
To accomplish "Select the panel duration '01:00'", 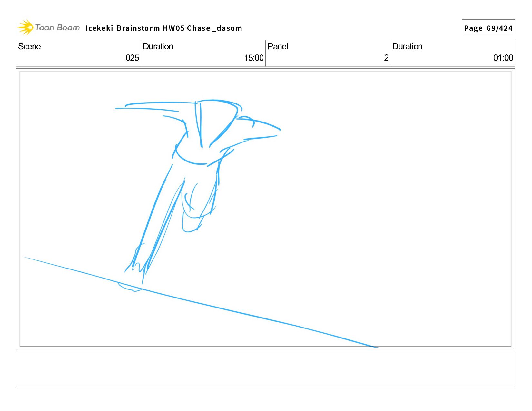I will click(503, 58).
